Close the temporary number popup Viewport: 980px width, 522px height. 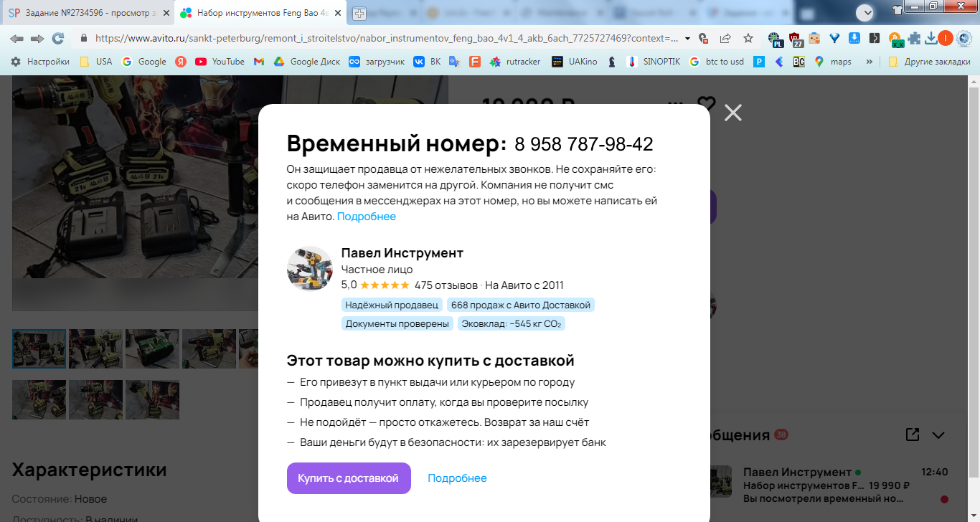732,113
